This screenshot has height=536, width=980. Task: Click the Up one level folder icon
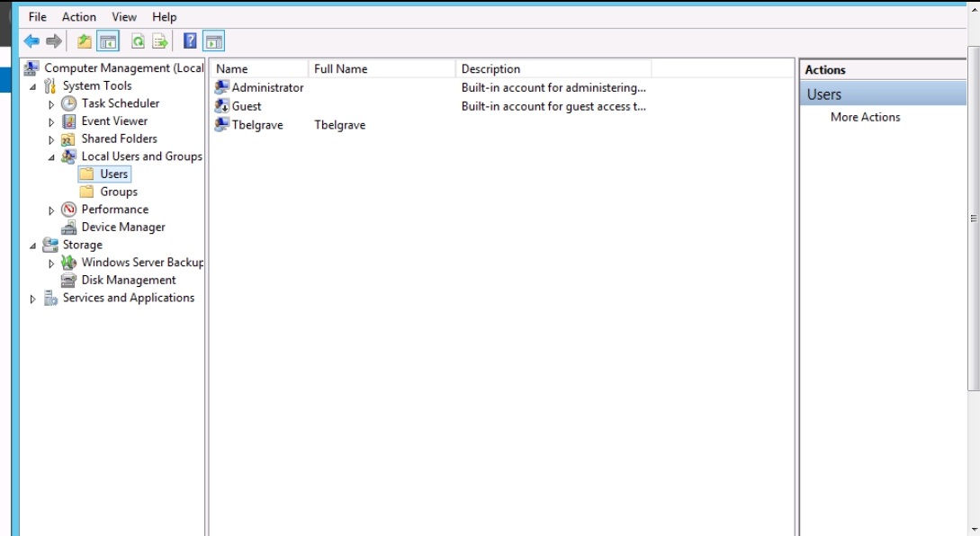pyautogui.click(x=84, y=41)
